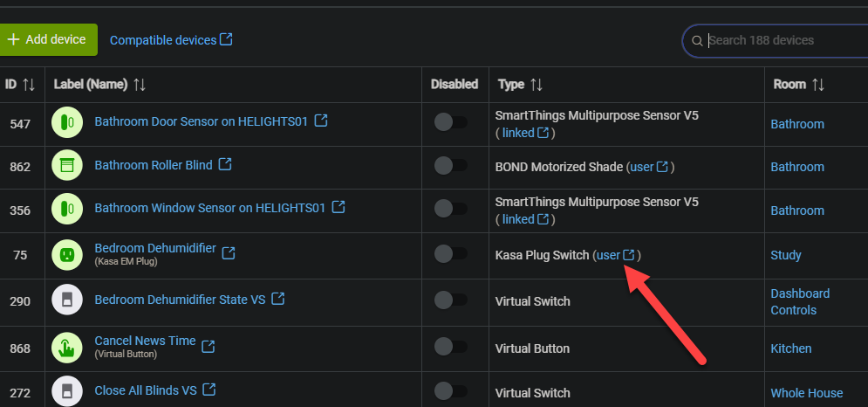Open the Compatible devices link
Viewport: 868px width, 407px height.
click(x=171, y=40)
